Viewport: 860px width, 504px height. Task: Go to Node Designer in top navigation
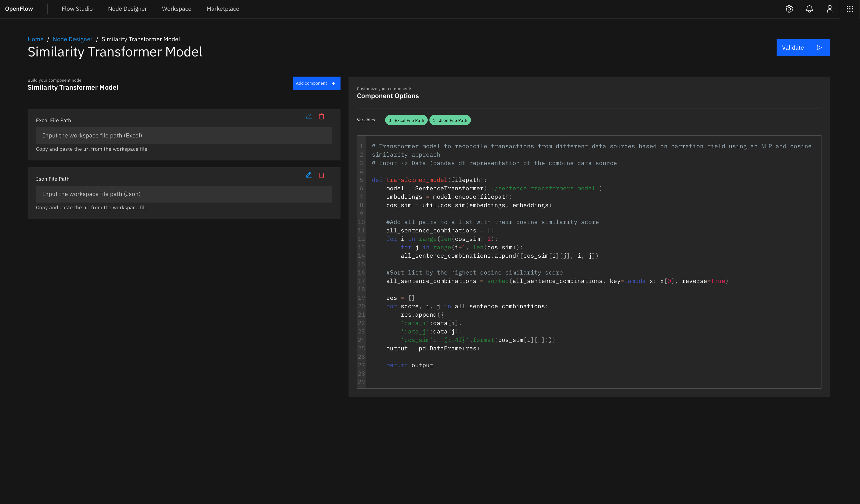(x=127, y=9)
